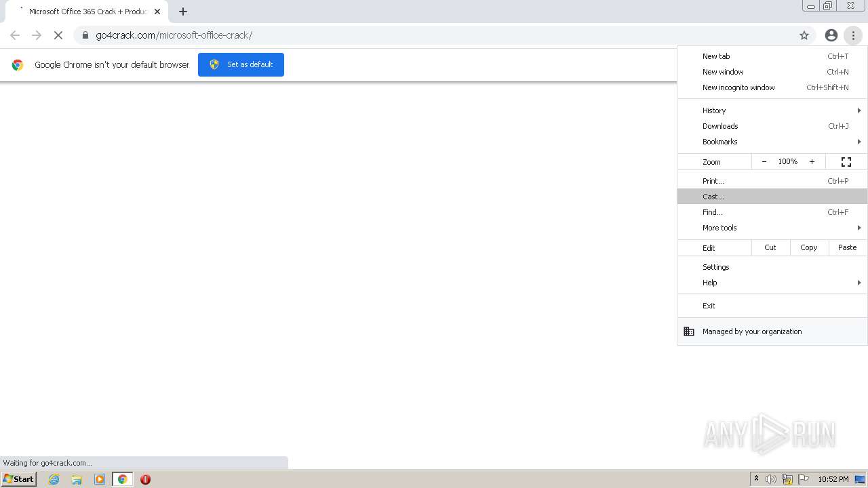Open File Explorer from the taskbar
868x488 pixels.
[x=77, y=479]
